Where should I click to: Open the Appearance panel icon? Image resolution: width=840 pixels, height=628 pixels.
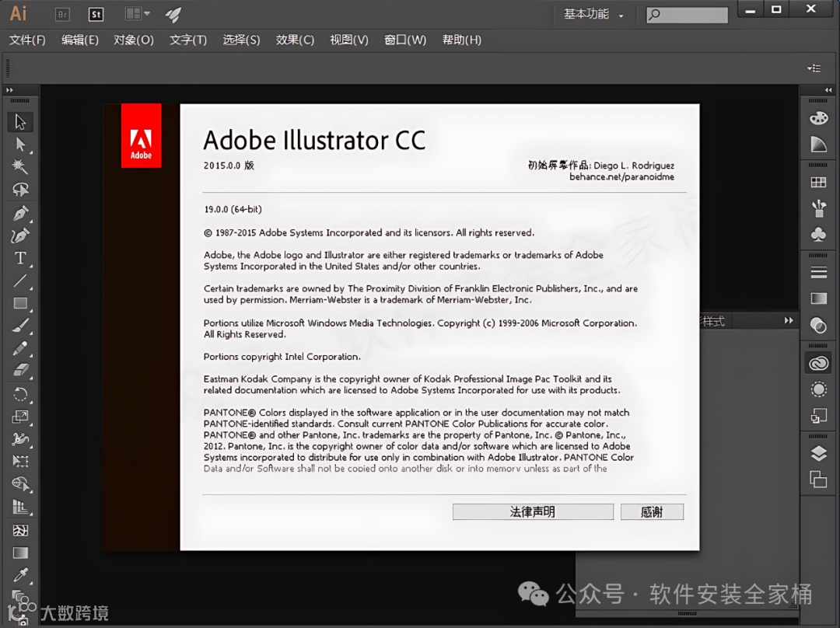[818, 389]
